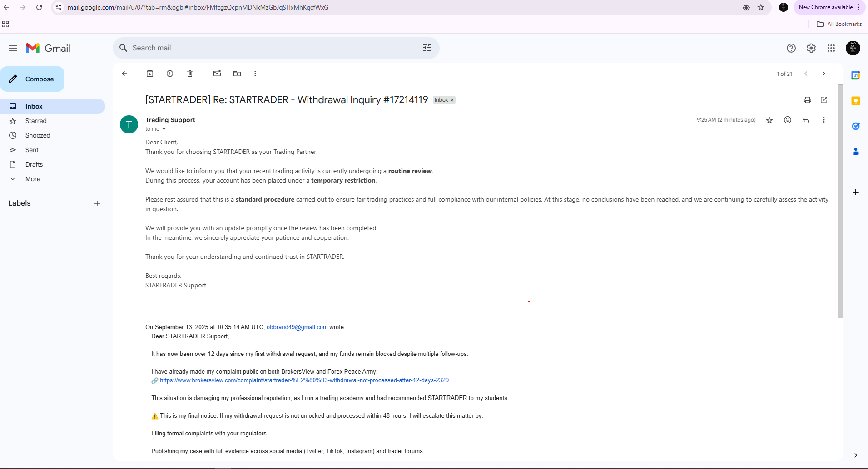Open the Google Account avatar menu
Viewport: 868px width, 469px height.
[853, 48]
